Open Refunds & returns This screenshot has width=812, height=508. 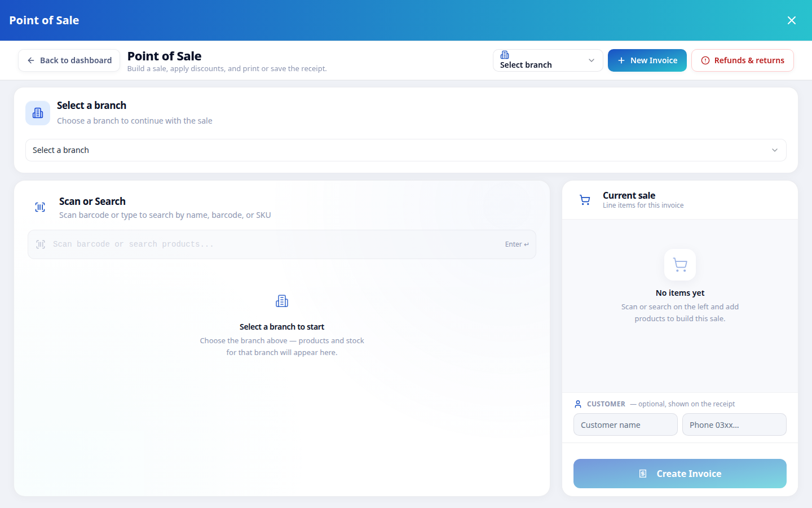point(743,60)
